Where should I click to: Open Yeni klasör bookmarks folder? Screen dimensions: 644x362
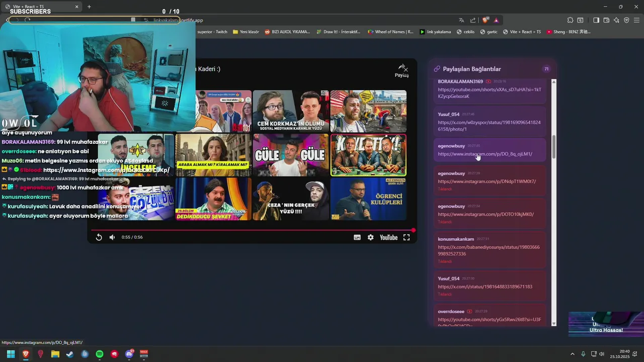(x=246, y=32)
